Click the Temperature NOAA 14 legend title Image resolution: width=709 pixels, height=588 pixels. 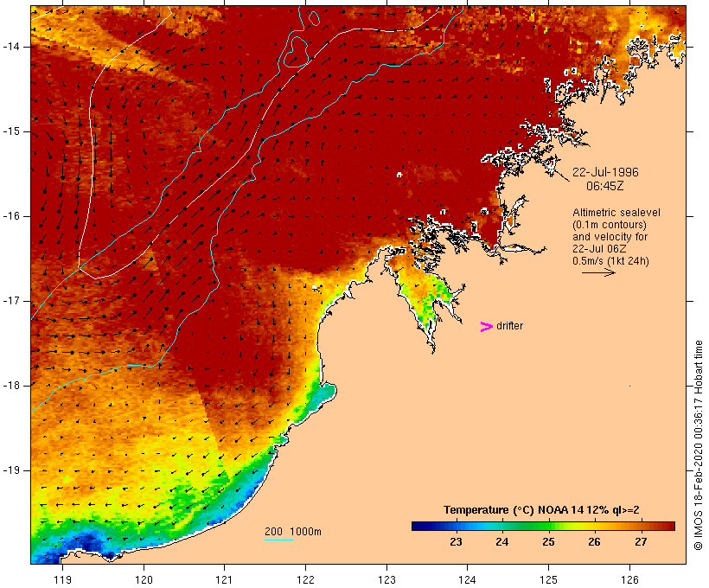pos(541,510)
